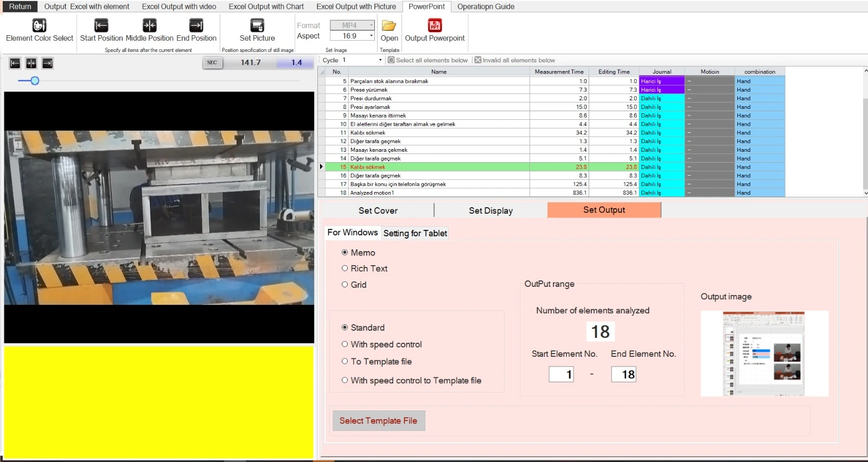868x462 pixels.
Task: Click Select all elements below icon
Action: click(x=391, y=60)
